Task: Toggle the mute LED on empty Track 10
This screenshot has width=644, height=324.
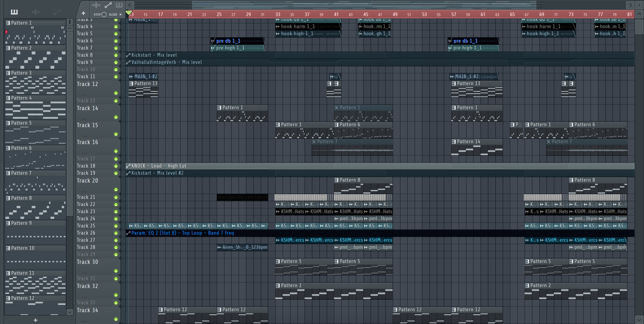Action: tap(116, 69)
